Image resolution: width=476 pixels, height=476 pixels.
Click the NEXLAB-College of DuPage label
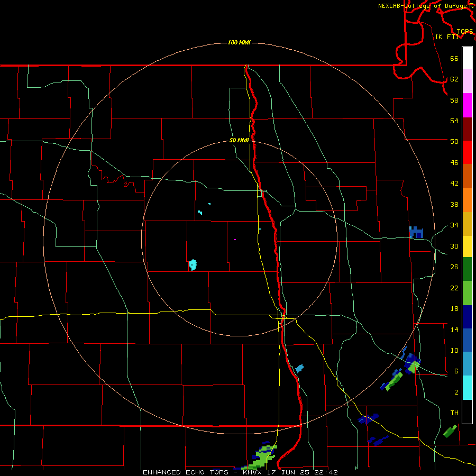coord(424,6)
